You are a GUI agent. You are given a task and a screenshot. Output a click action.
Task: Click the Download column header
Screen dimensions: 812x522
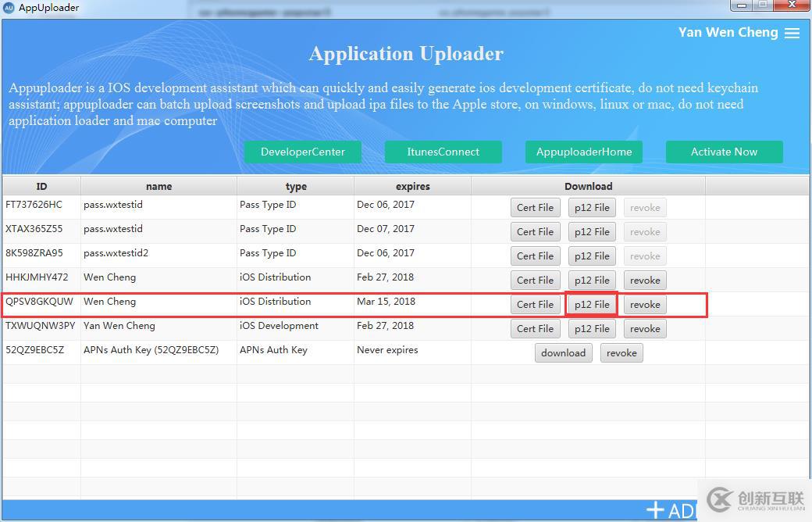click(588, 186)
